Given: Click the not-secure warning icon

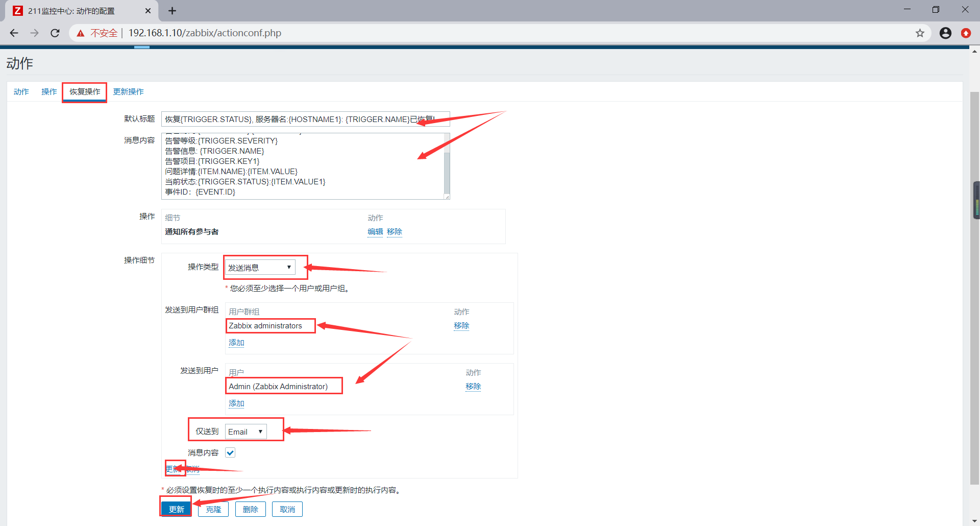Looking at the screenshot, I should click(81, 33).
